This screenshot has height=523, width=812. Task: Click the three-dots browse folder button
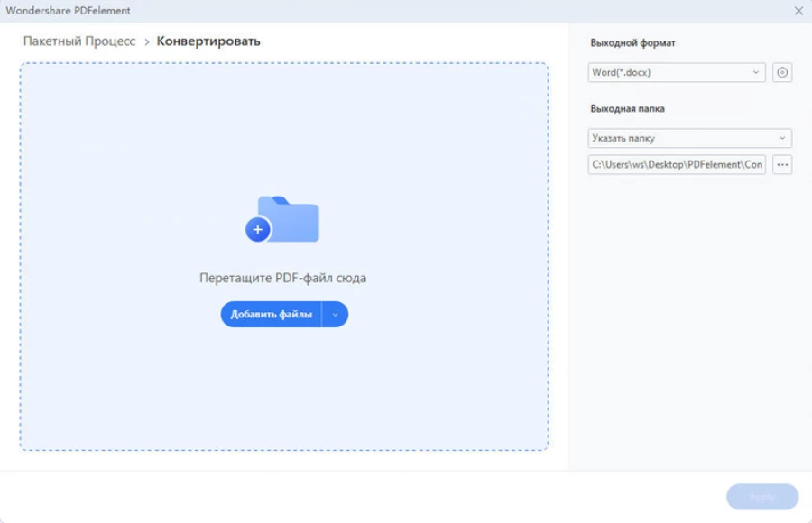(x=782, y=165)
